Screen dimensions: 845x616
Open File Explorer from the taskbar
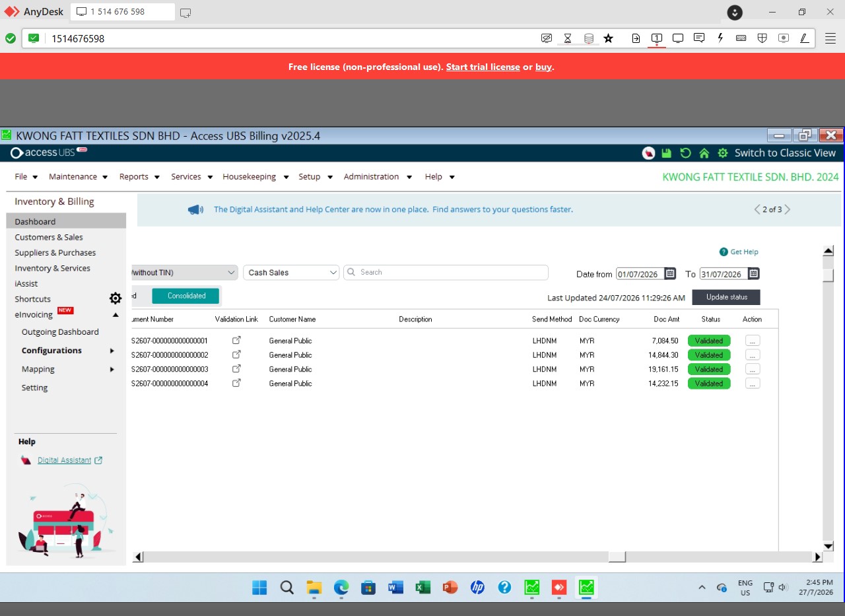coord(314,587)
